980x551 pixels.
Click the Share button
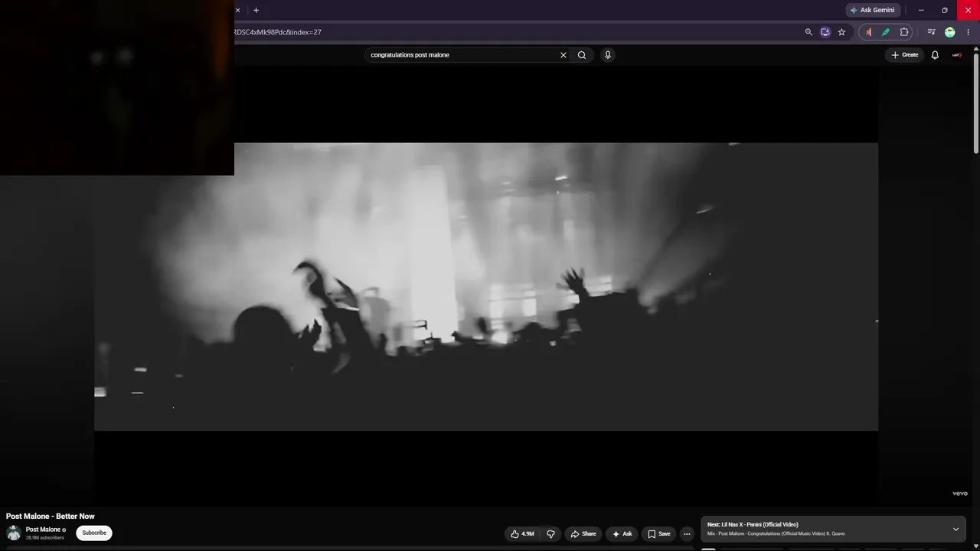[x=583, y=534]
